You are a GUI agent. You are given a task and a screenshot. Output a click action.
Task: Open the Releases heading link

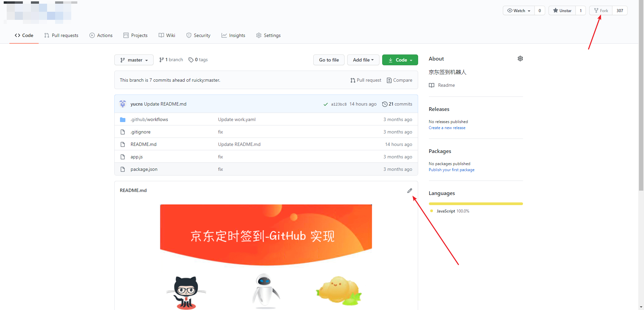(439, 109)
